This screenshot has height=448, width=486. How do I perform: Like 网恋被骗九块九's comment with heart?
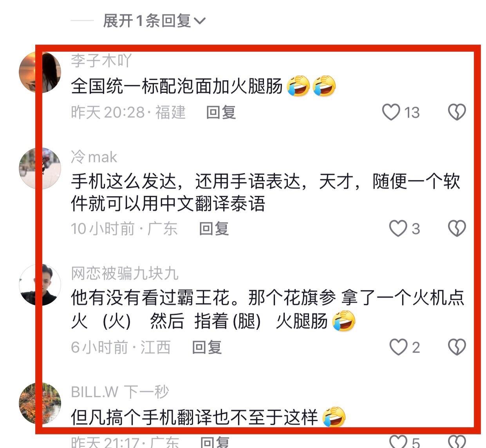click(398, 347)
